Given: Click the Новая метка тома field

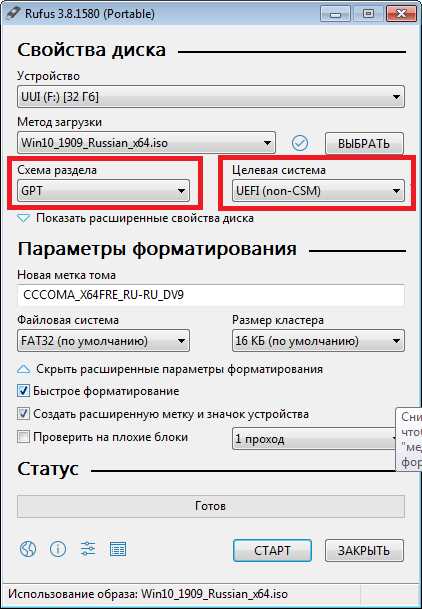Looking at the screenshot, I should tap(211, 295).
